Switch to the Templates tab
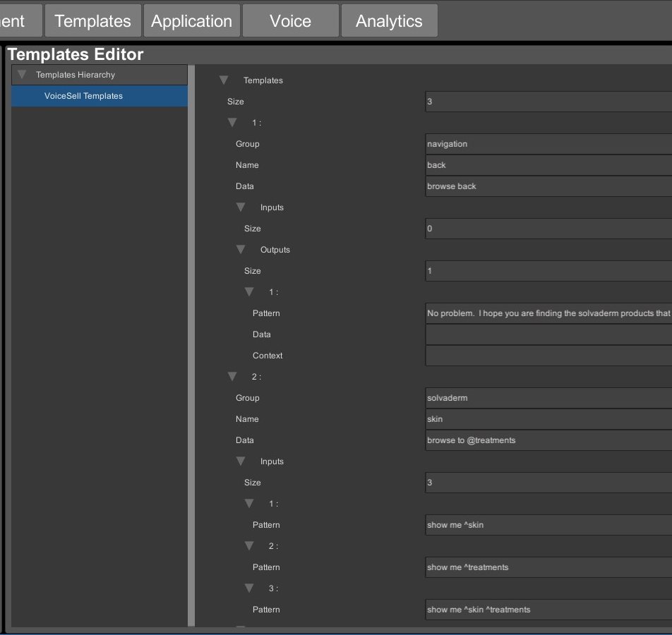 click(x=93, y=21)
